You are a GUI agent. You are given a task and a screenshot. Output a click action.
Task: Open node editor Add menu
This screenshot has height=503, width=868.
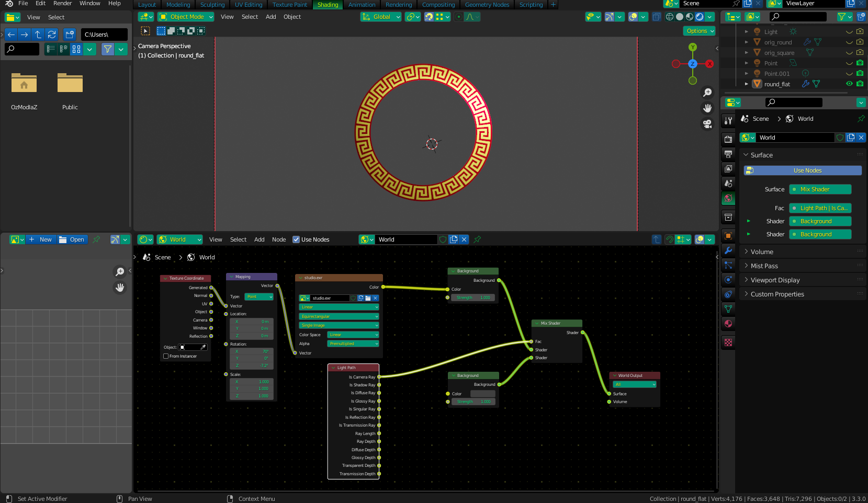259,239
